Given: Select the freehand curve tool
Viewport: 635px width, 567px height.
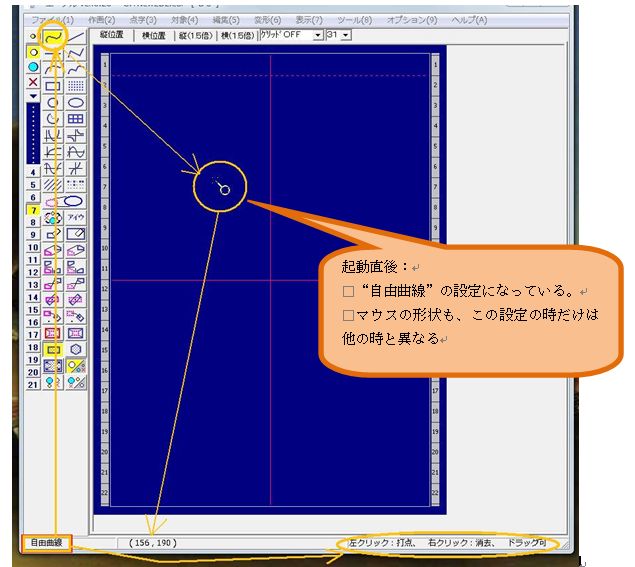Looking at the screenshot, I should pos(54,37).
